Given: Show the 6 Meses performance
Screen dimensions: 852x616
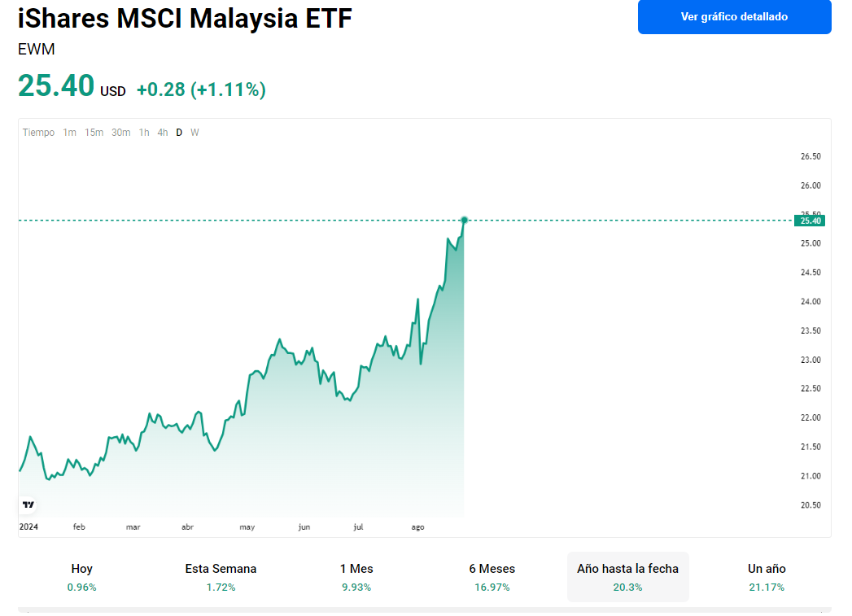Looking at the screenshot, I should coord(492,577).
